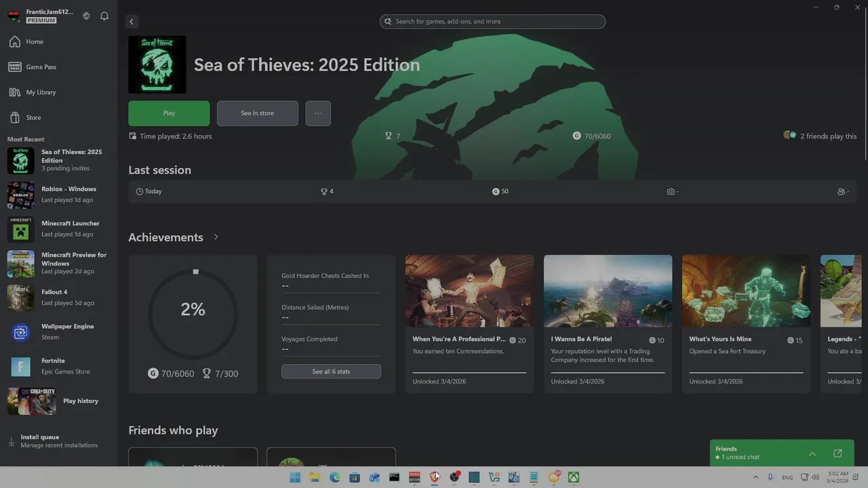Image resolution: width=868 pixels, height=488 pixels.
Task: Expand Achievements using the chevron arrow
Action: [x=216, y=237]
